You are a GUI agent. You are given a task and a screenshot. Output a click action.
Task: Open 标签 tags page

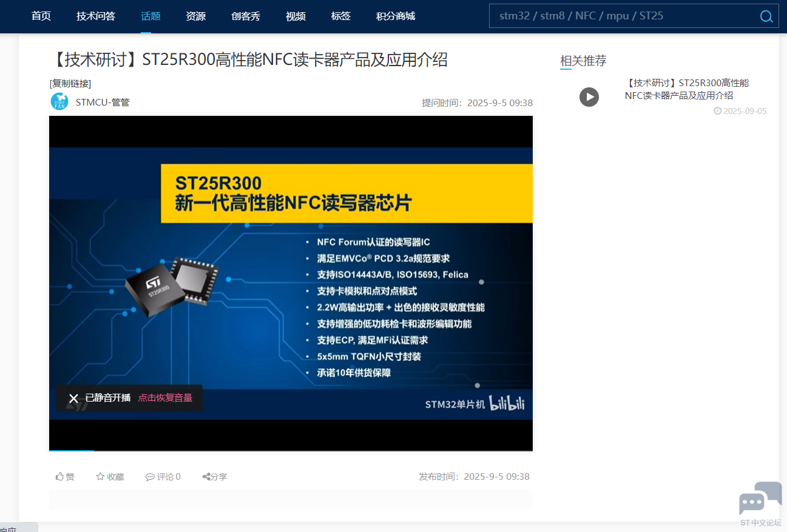pos(341,16)
